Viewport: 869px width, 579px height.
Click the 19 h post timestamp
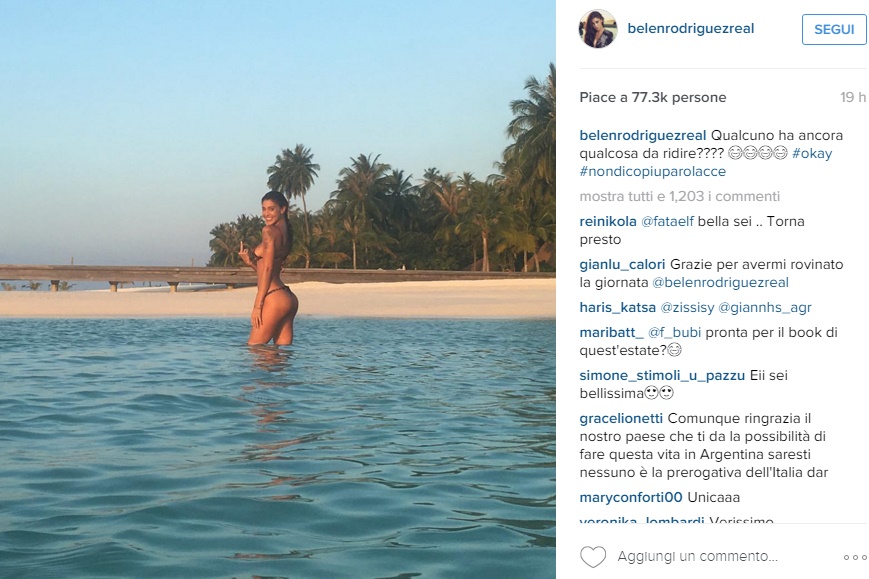point(853,98)
